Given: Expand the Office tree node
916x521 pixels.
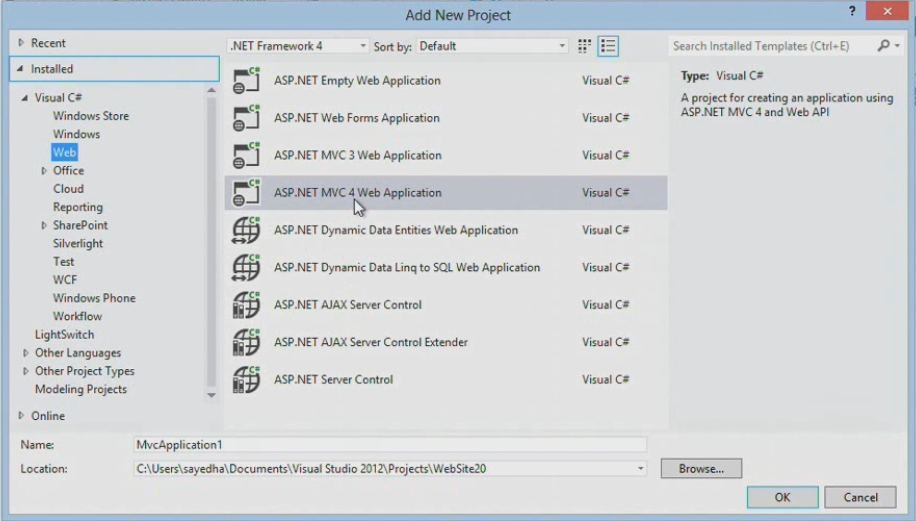Looking at the screenshot, I should click(44, 171).
